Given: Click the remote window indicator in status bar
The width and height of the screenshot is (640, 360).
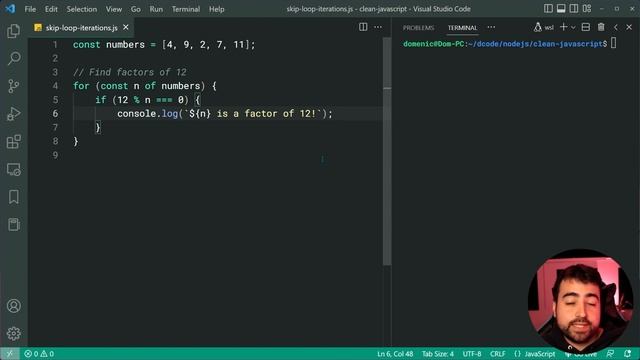Looking at the screenshot, I should tap(9, 354).
